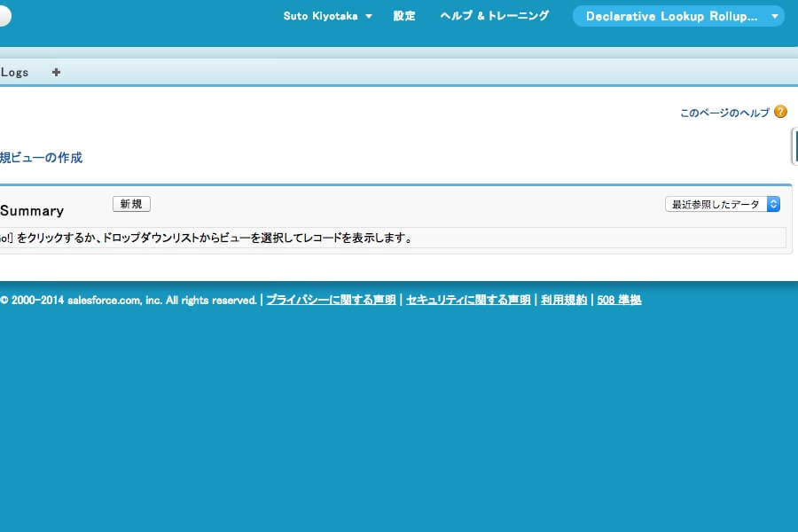Click the 新規ビューの作成 link

pyautogui.click(x=41, y=158)
